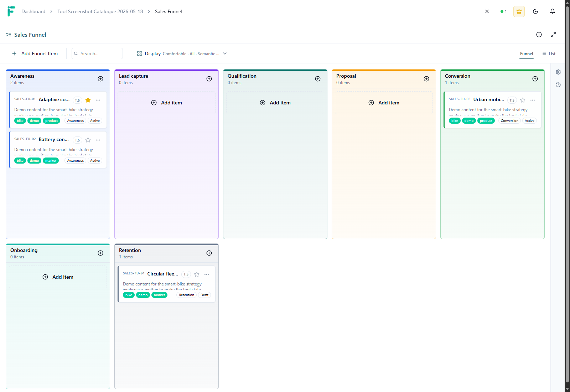Click T:5 badge on Battery con... card

tap(77, 140)
